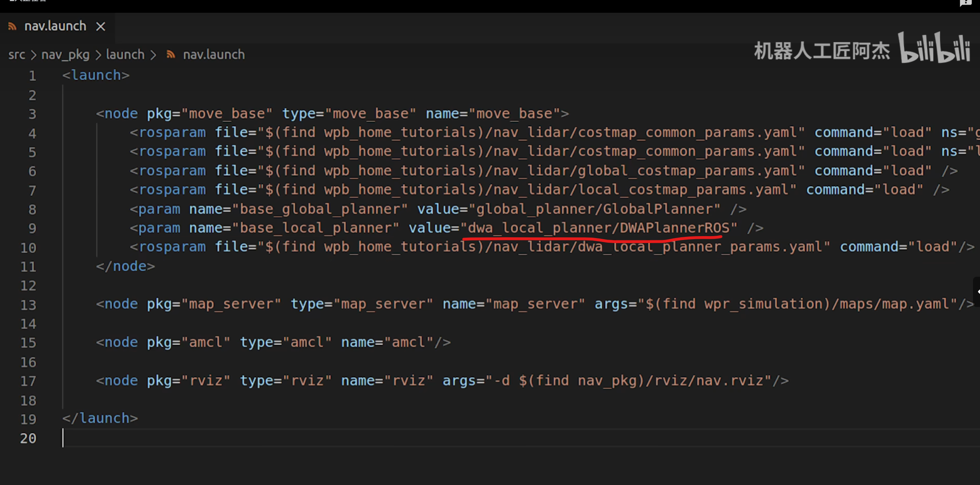Click the feed icon in the breadcrumb path
The width and height of the screenshot is (980, 485).
[171, 55]
